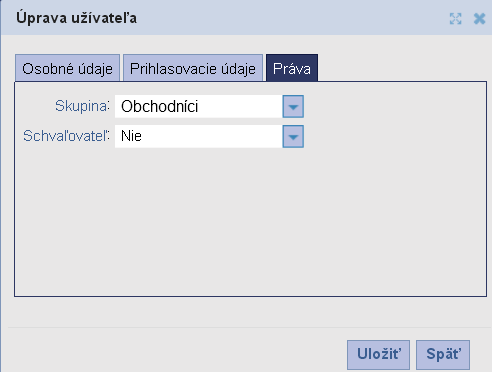492x372 pixels.
Task: Save changes with the Uložiť button
Action: pos(378,354)
